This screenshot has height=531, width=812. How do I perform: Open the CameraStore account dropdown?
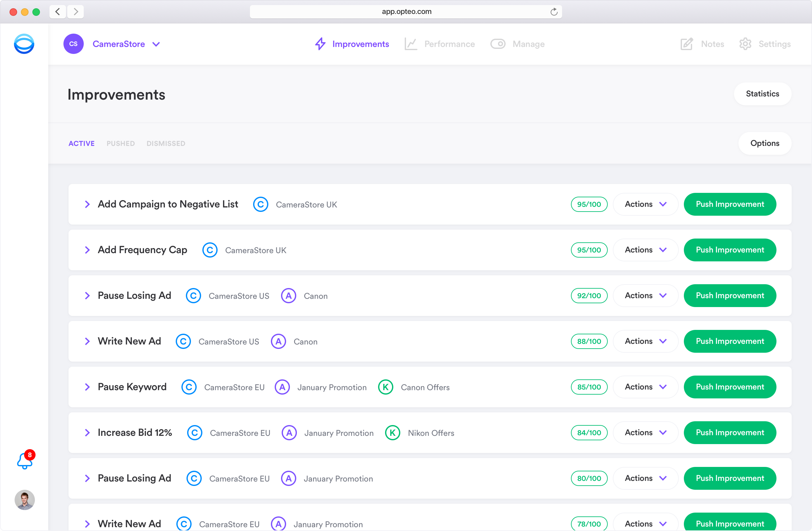pyautogui.click(x=127, y=44)
